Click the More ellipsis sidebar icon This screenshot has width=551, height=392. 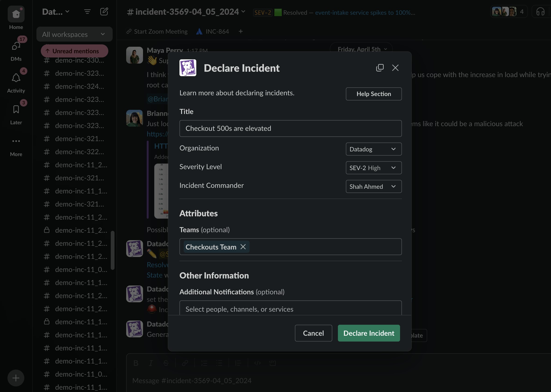pyautogui.click(x=16, y=141)
